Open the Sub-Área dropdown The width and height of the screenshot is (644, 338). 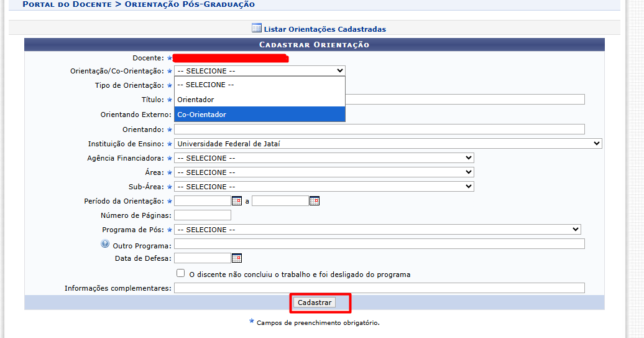click(x=324, y=187)
